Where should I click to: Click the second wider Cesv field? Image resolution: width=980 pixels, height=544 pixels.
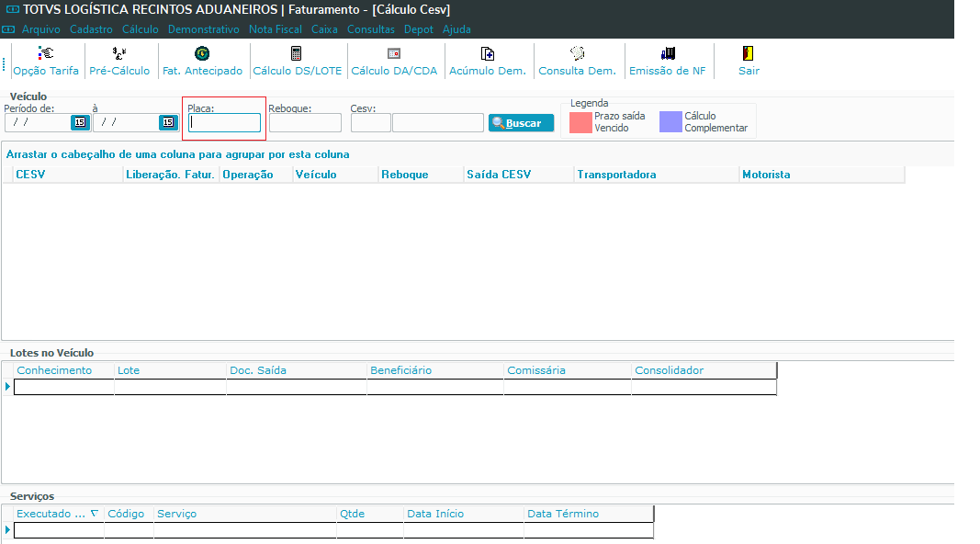pos(437,122)
